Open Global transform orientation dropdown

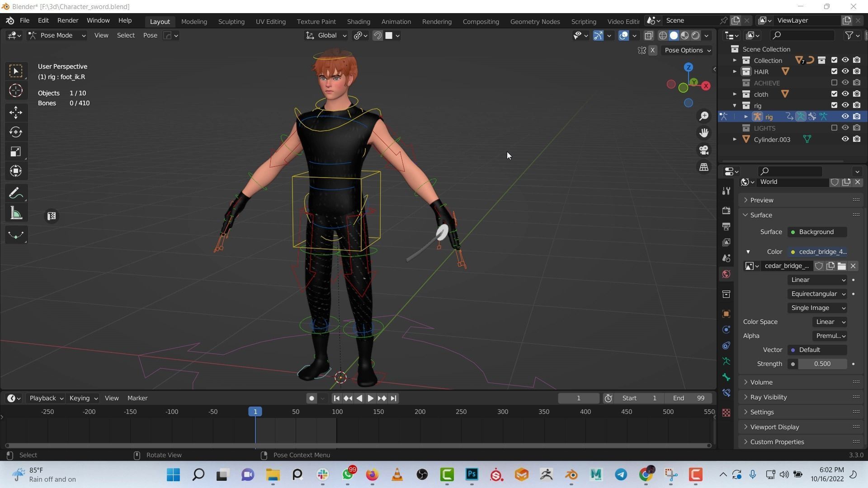click(326, 36)
